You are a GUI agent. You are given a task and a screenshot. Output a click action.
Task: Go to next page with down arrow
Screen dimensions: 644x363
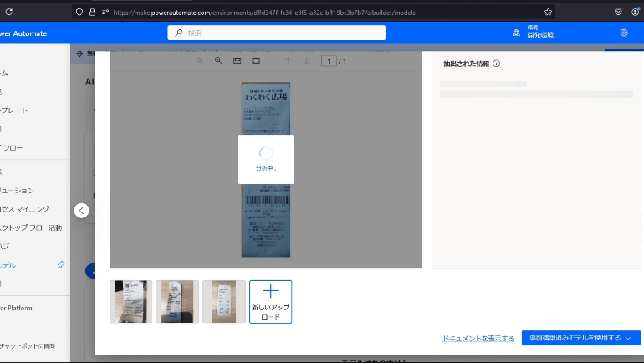(307, 61)
